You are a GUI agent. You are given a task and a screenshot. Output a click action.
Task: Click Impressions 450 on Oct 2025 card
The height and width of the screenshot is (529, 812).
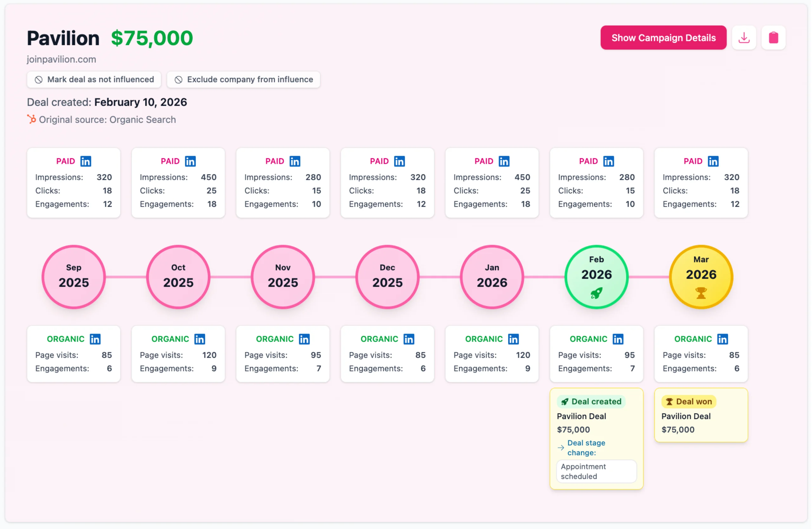click(x=178, y=177)
